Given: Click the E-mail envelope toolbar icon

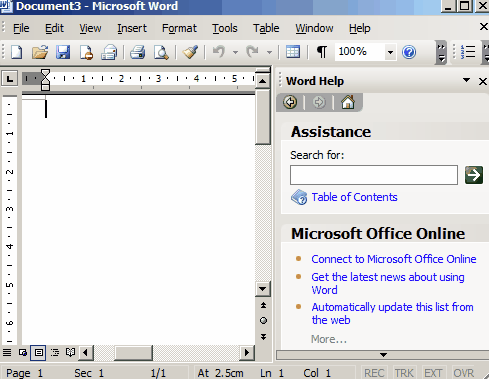Looking at the screenshot, I should pyautogui.click(x=109, y=52).
